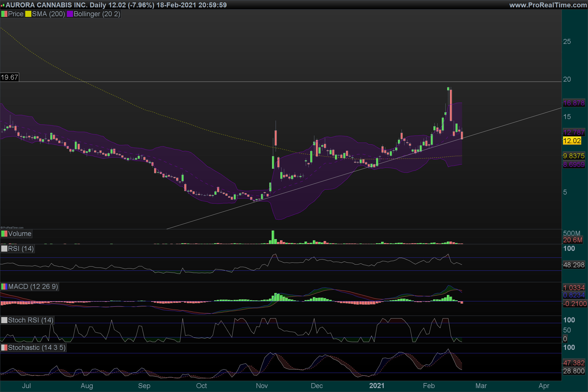Click the MACD (12 26 9) icon
Screen dimensions: 588x392
(4, 286)
